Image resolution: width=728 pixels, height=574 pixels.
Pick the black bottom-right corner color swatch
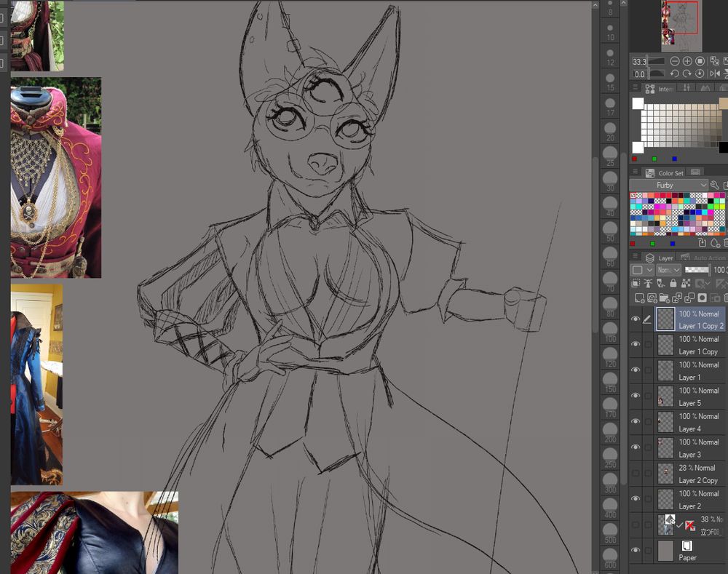724,148
